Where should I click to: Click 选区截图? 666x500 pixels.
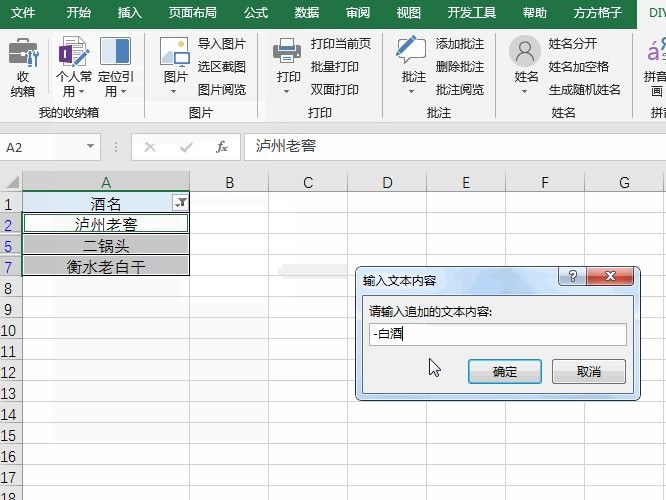pos(222,67)
